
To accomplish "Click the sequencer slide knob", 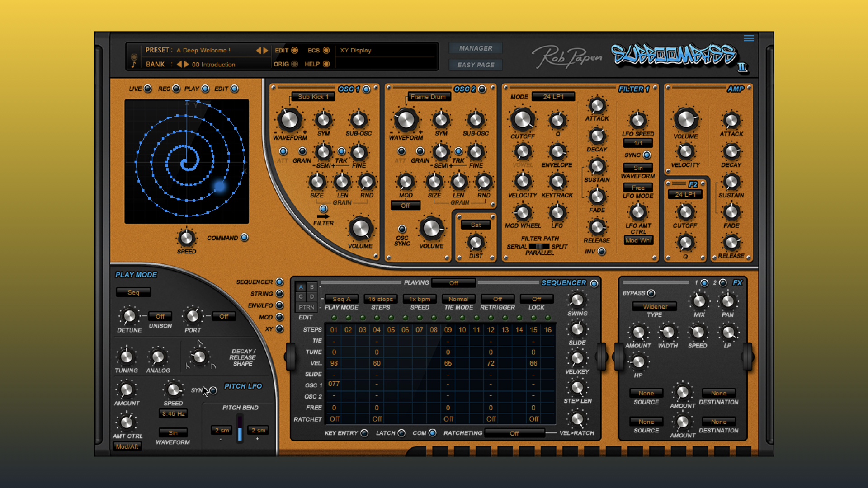I will coord(577,329).
